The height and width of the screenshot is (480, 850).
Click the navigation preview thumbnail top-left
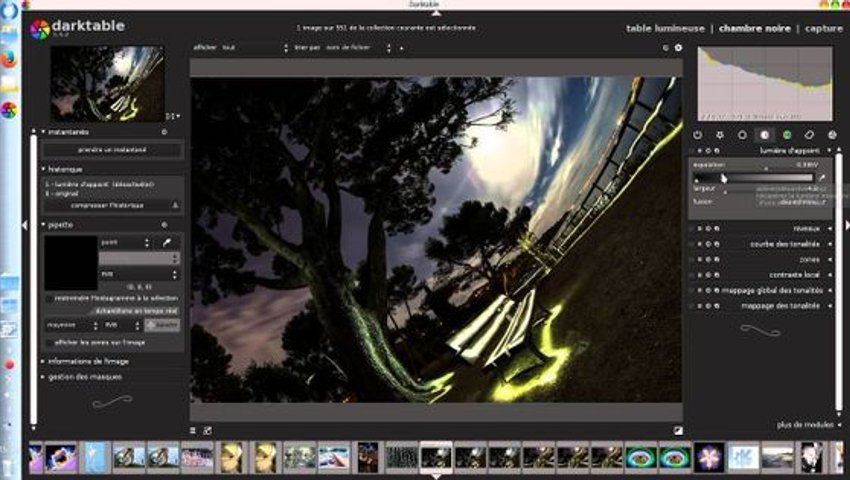(x=107, y=84)
